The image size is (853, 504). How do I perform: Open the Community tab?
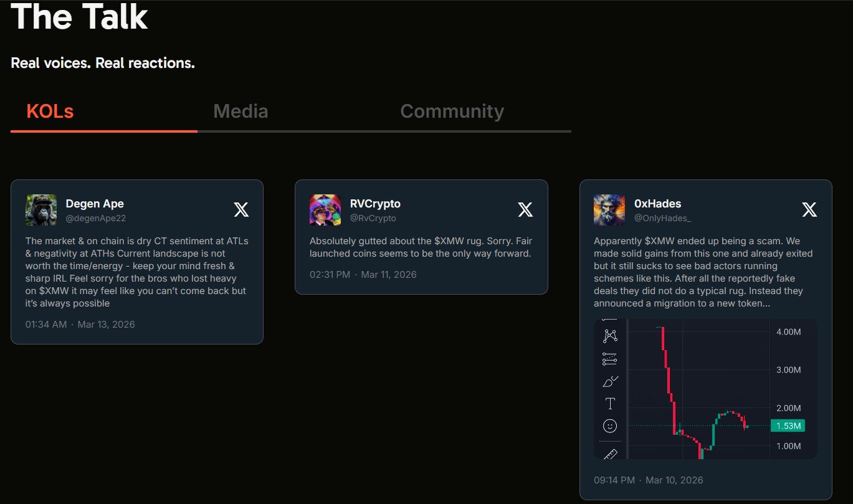coord(452,112)
